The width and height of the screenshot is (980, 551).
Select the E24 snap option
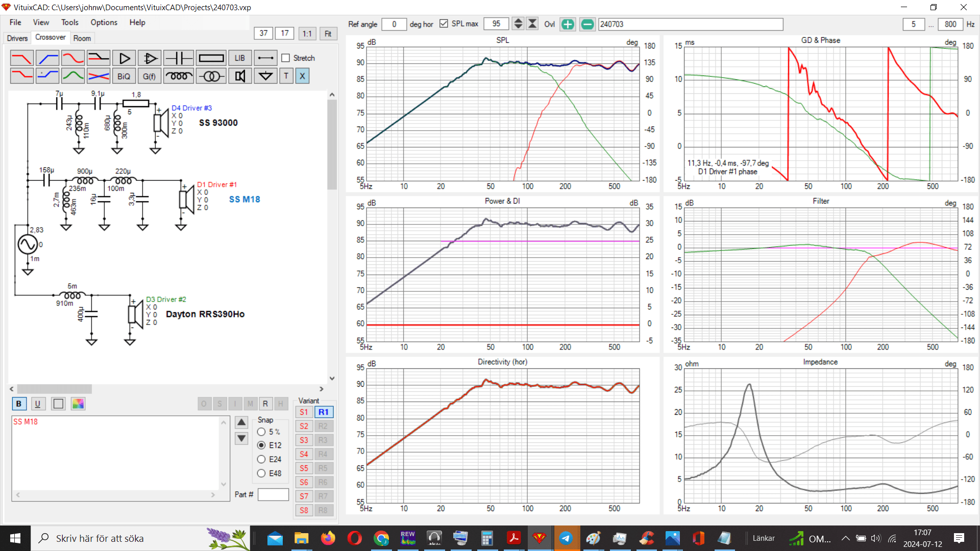pos(261,459)
